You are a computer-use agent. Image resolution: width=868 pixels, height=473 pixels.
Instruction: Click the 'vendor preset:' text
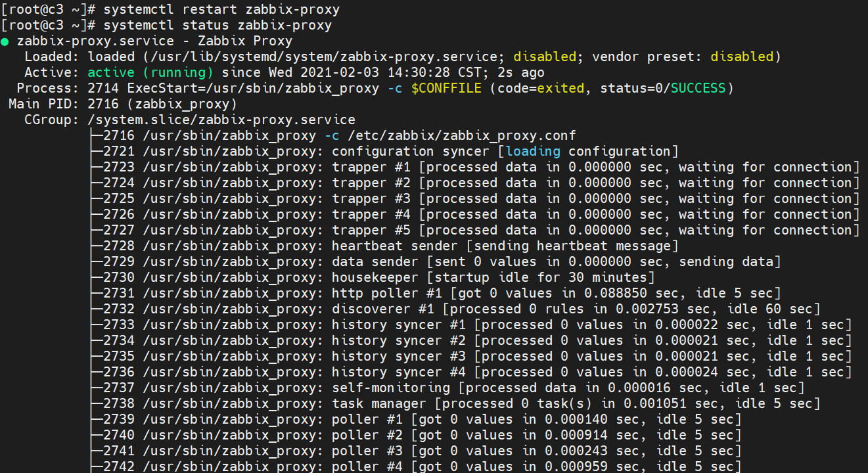(647, 57)
